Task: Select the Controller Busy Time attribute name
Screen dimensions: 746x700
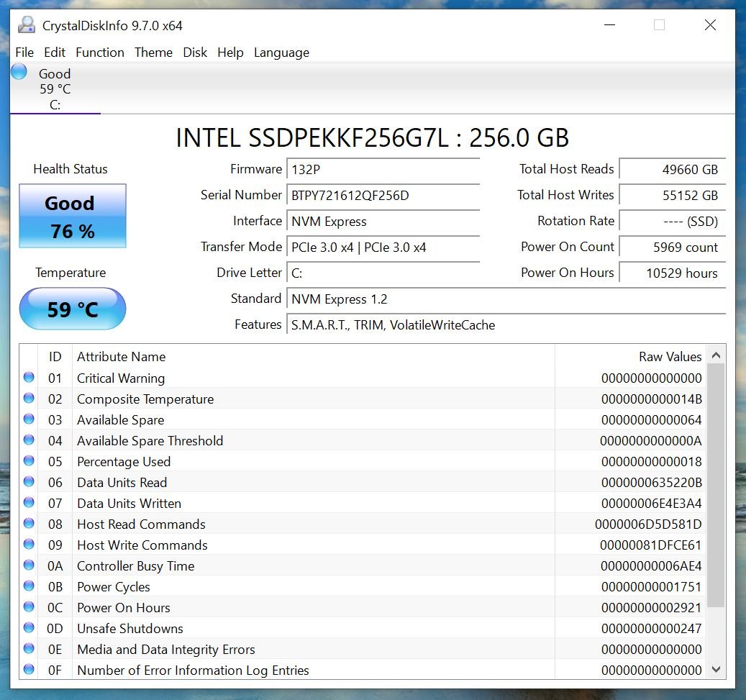Action: tap(135, 565)
